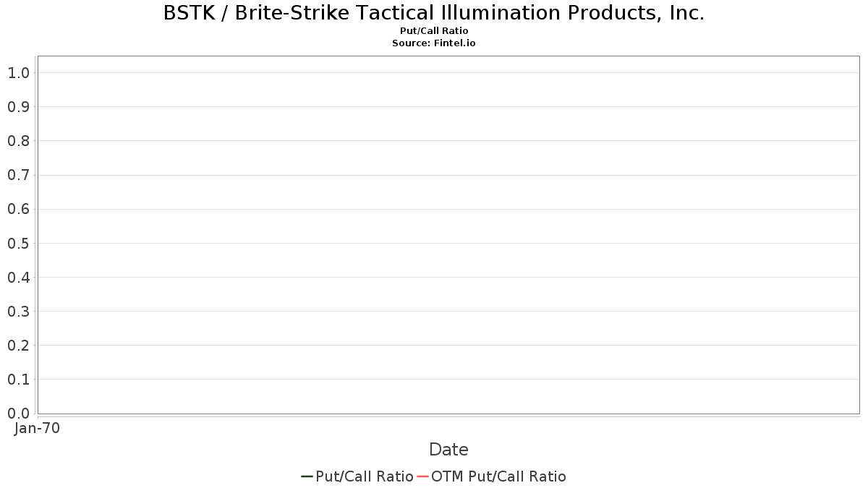Viewport: 868px width, 488px height.
Task: Click the 1.0 y-axis tick label
Action: pyautogui.click(x=19, y=73)
